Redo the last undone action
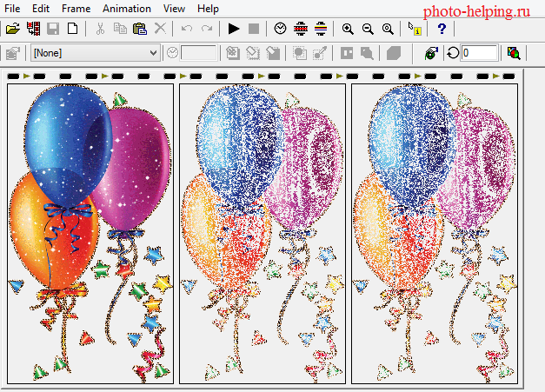 pyautogui.click(x=207, y=29)
